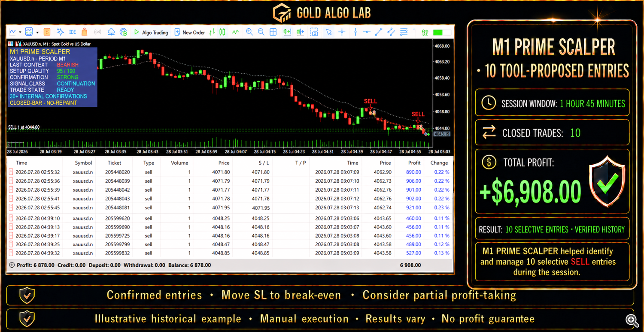Click the magnifier zoom icon at image corner
The height and width of the screenshot is (332, 644).
tap(631, 320)
